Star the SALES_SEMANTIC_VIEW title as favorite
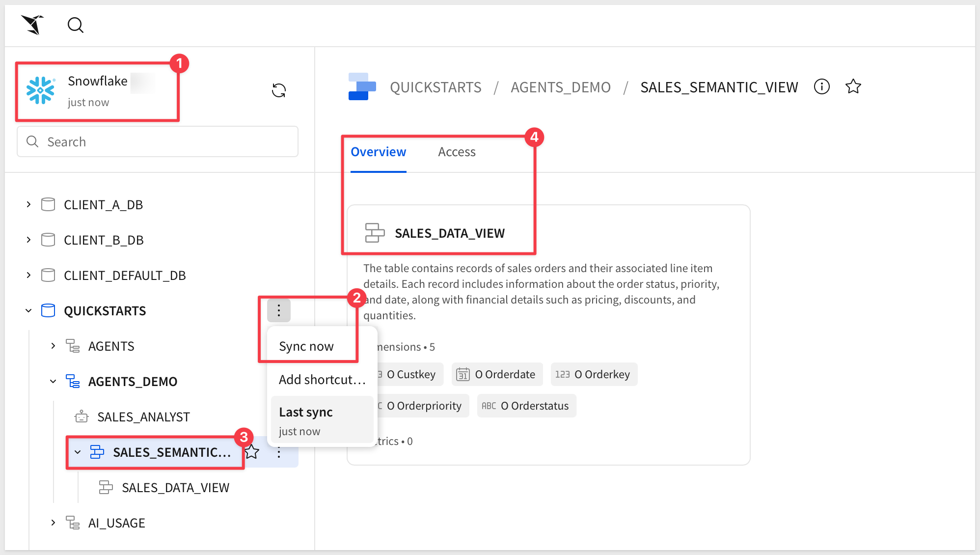 tap(853, 87)
